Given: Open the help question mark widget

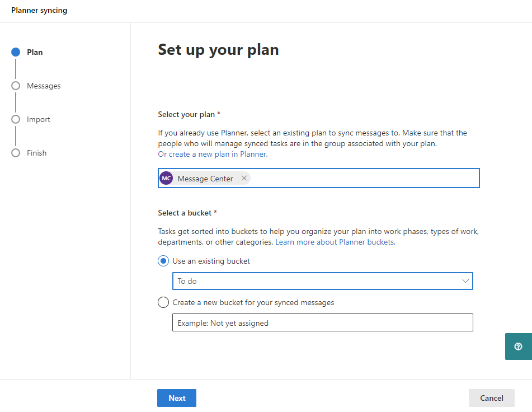Looking at the screenshot, I should point(518,347).
